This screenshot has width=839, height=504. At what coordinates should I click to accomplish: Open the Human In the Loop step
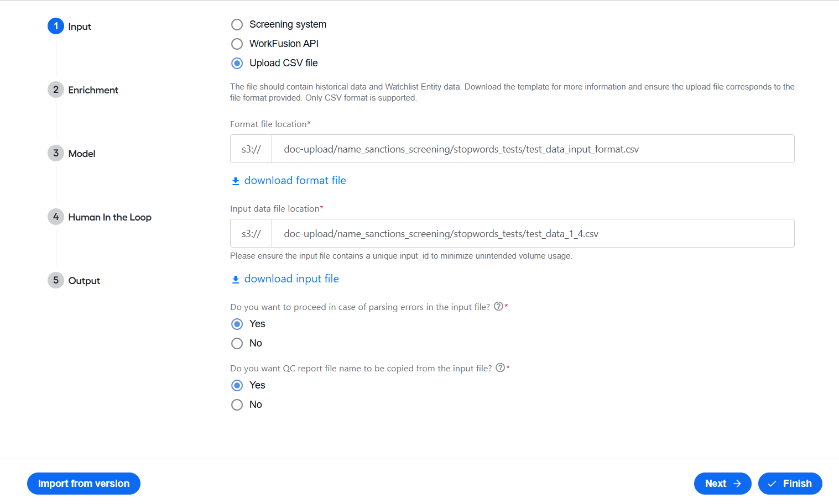110,217
